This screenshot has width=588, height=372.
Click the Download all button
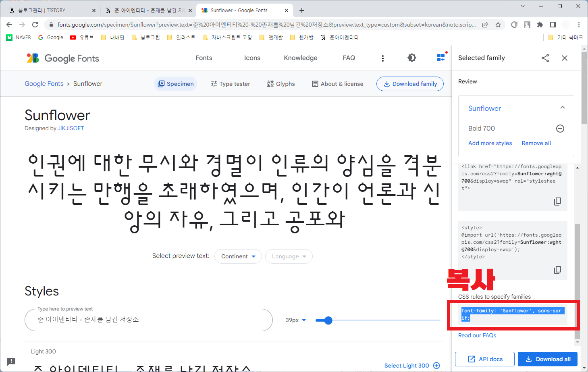tap(548, 359)
